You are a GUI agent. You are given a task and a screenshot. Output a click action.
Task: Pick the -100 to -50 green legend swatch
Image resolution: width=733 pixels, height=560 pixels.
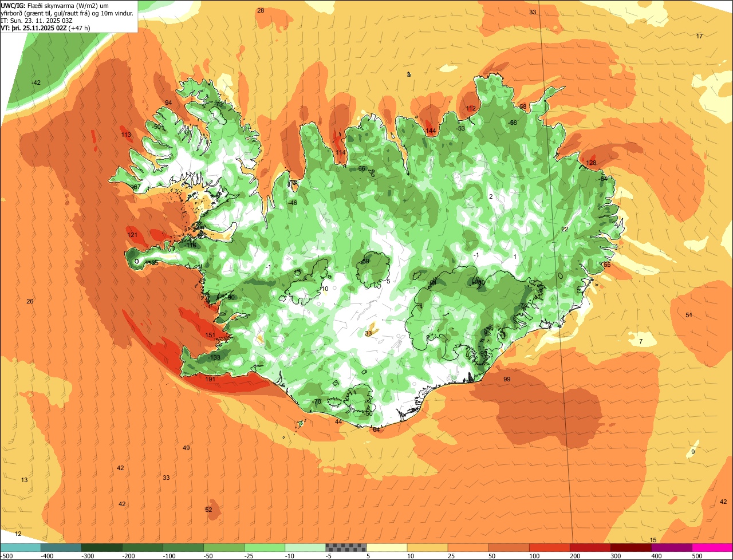(x=183, y=547)
